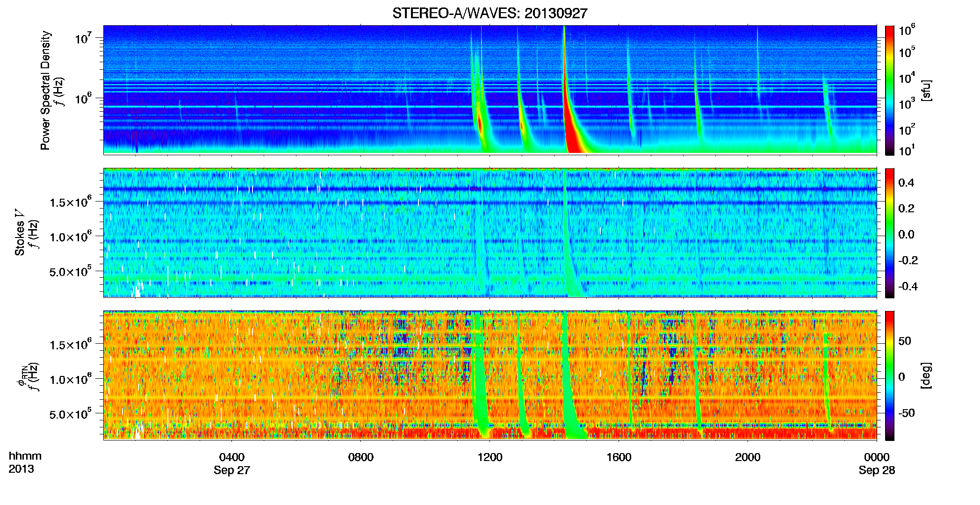980x505 pixels.
Task: Select the positive 50 label on the degrees color bar
Action: pos(905,341)
